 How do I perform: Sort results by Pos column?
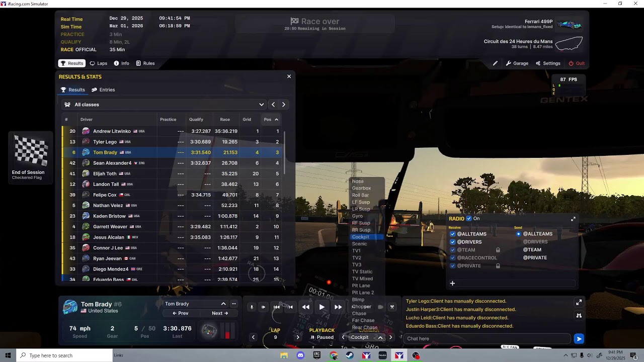click(x=271, y=120)
